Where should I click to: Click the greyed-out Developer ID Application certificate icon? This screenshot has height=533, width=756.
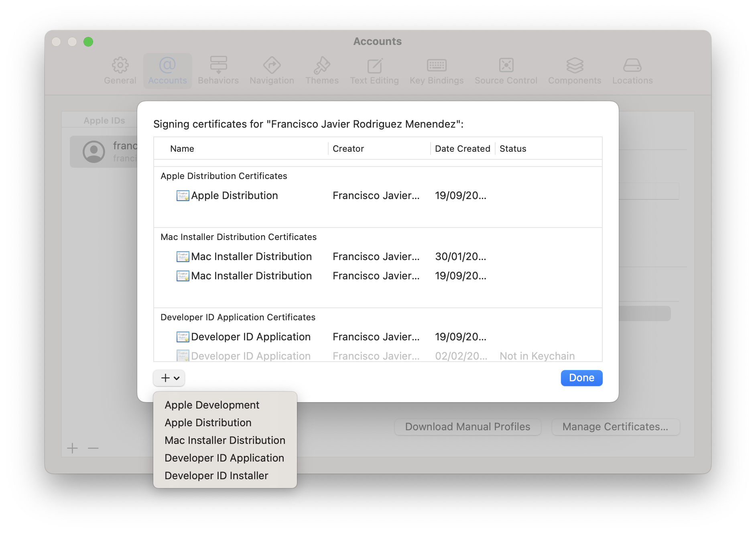[183, 356]
